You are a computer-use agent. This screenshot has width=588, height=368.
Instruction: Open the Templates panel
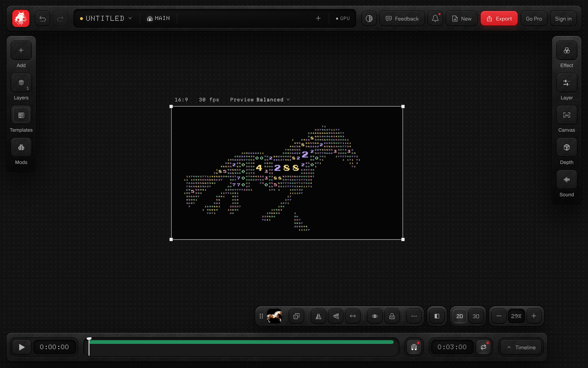pos(21,115)
